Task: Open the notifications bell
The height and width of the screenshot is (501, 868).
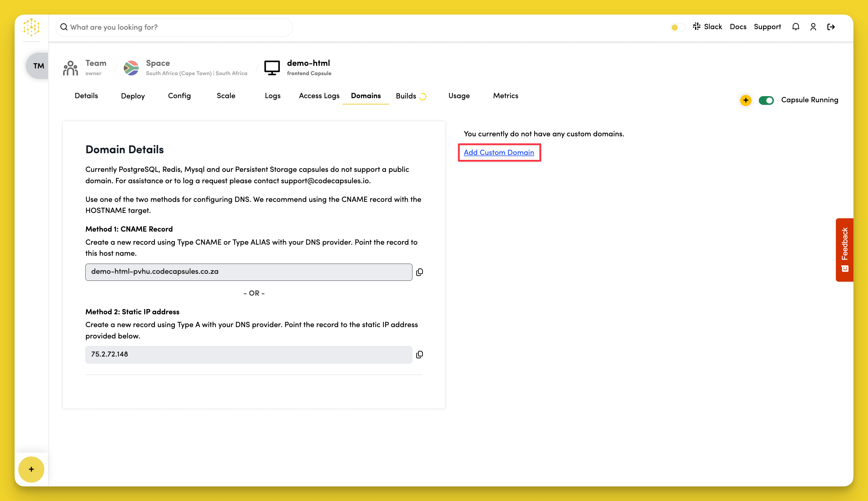Action: point(796,27)
